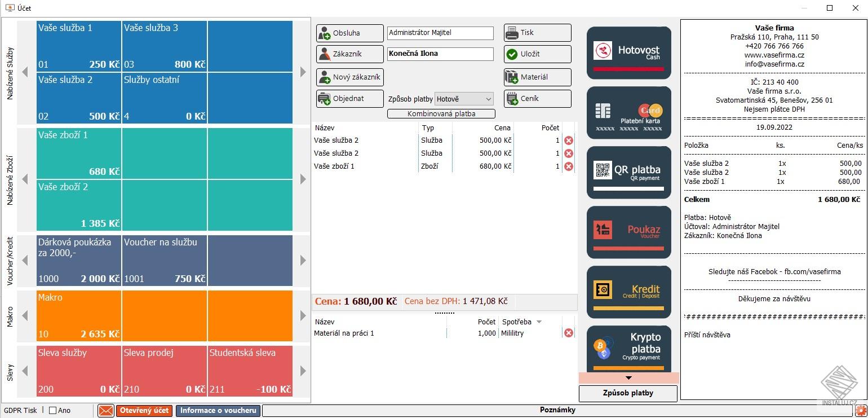The image size is (868, 418).
Task: Apply the Studentská sleva discount
Action: pyautogui.click(x=250, y=371)
